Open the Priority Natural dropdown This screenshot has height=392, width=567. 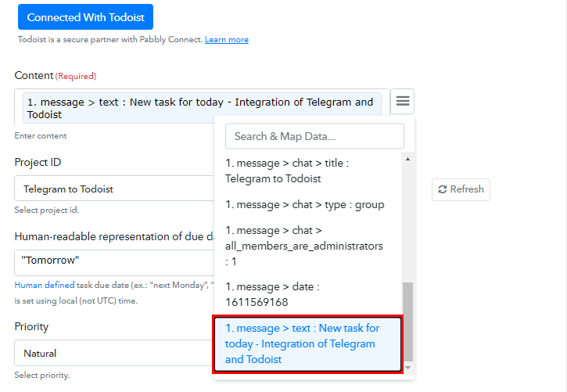click(x=114, y=353)
